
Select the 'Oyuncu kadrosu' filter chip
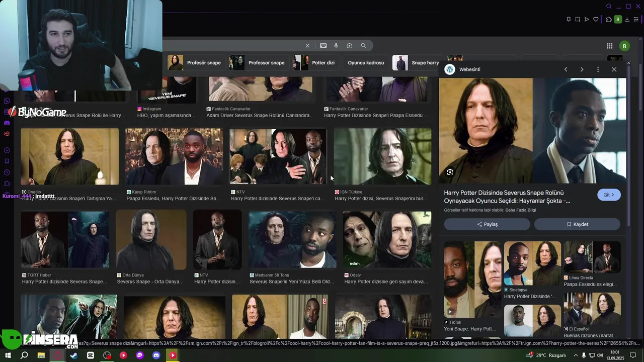(x=366, y=63)
